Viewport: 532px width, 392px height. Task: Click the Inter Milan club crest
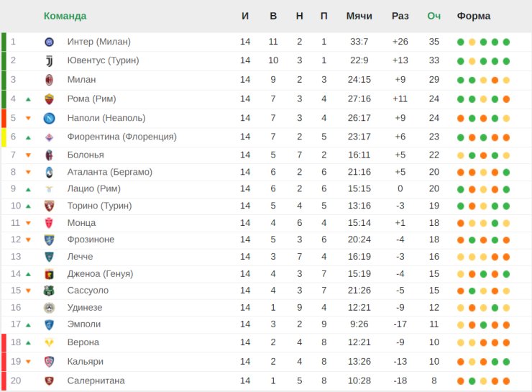[49, 42]
